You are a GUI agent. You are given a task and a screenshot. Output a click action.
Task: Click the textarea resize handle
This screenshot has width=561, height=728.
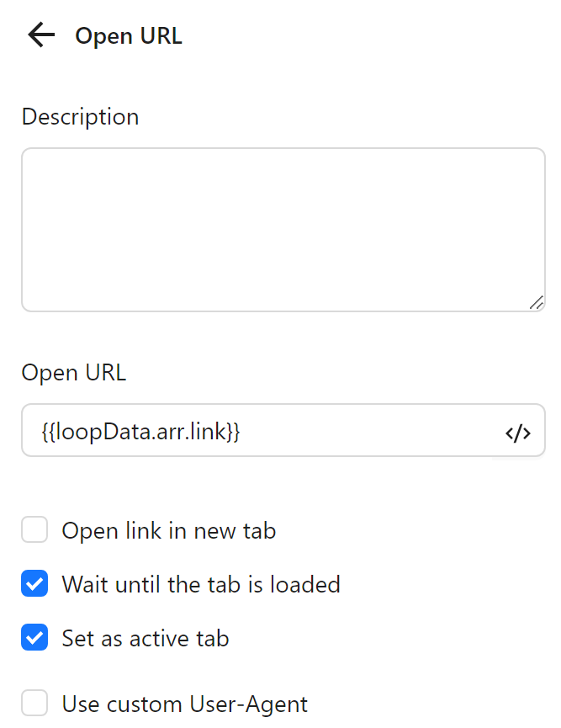pyautogui.click(x=538, y=303)
